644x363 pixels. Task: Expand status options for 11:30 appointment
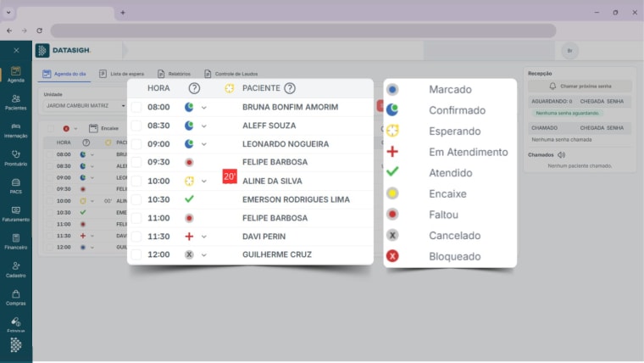tap(203, 237)
